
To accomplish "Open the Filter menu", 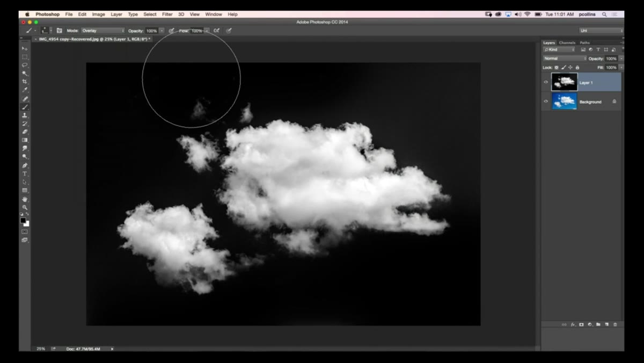I will tap(167, 14).
